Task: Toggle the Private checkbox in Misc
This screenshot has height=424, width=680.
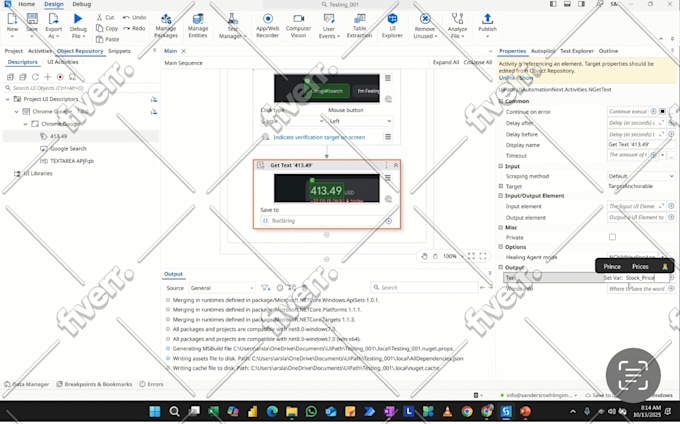Action: [x=612, y=237]
